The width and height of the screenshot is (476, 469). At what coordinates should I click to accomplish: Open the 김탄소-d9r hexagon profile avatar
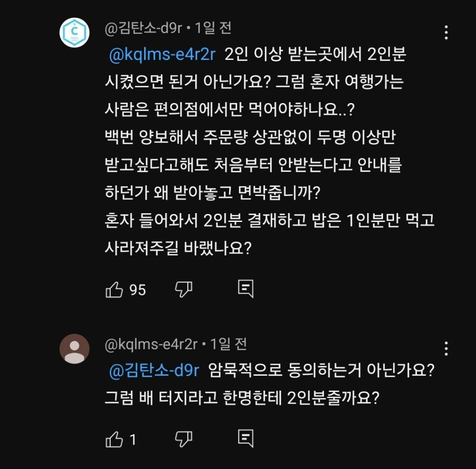(x=74, y=33)
